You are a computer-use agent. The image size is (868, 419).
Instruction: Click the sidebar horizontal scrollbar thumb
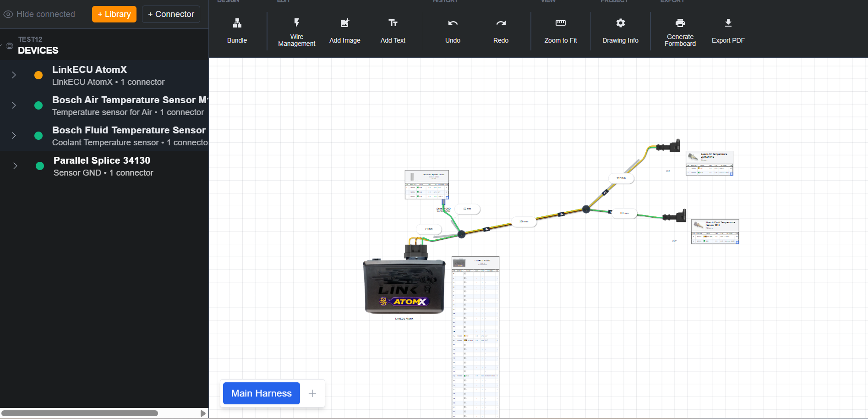[80, 413]
